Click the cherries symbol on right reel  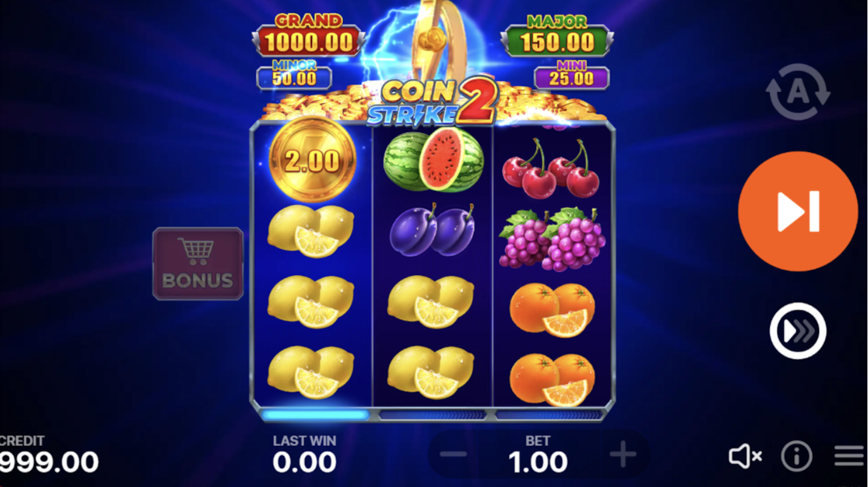point(551,168)
